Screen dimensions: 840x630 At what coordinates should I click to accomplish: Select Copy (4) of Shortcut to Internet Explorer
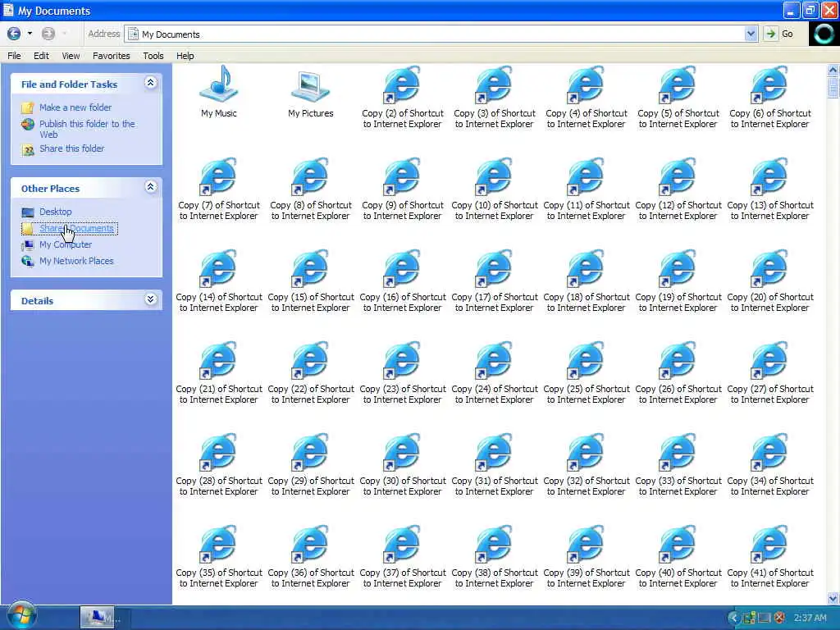586,97
